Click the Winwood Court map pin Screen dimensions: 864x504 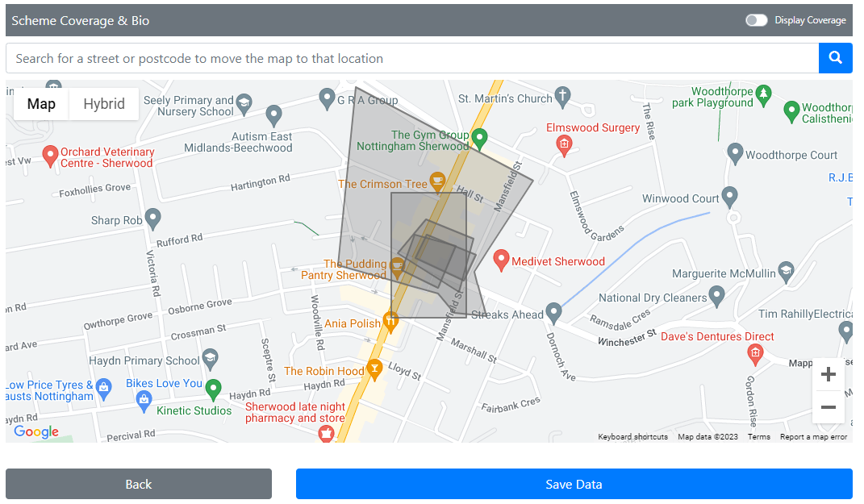coord(729,198)
